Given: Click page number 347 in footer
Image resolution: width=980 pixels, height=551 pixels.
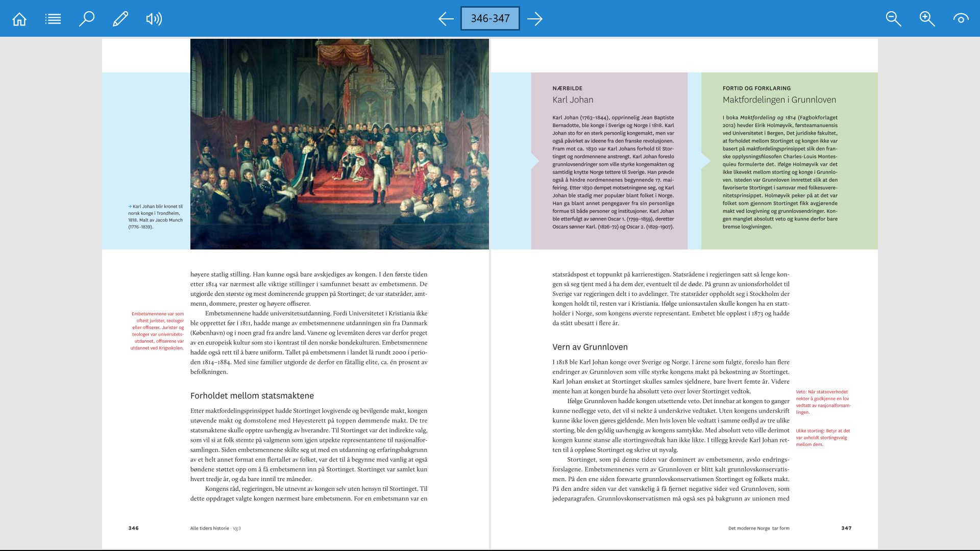Looking at the screenshot, I should point(846,528).
